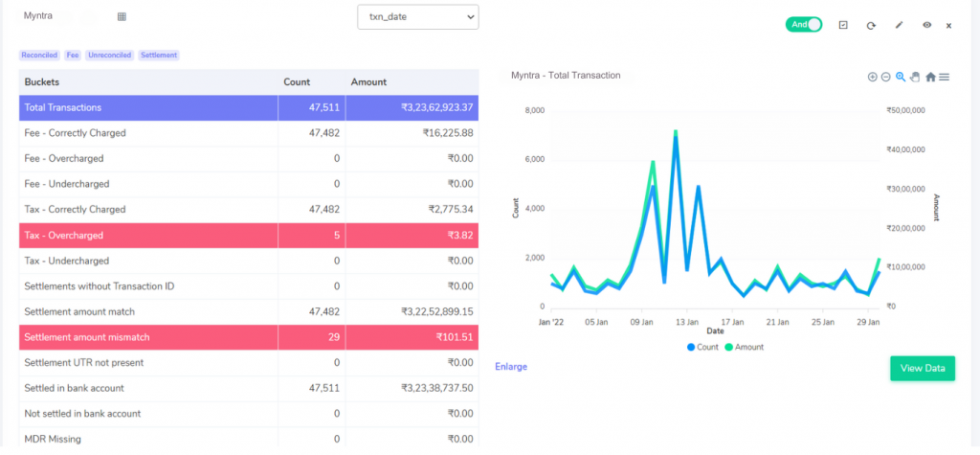Click the Count column header

312,82
